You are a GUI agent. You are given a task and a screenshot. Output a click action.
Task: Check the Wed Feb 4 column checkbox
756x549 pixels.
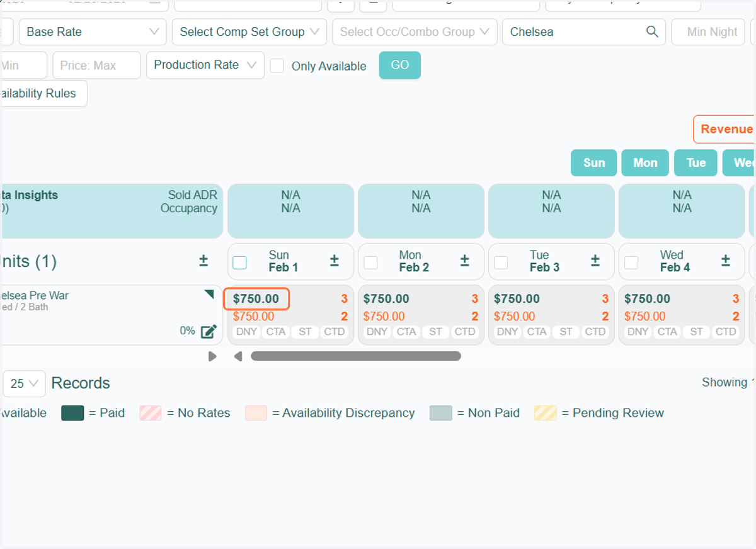631,262
